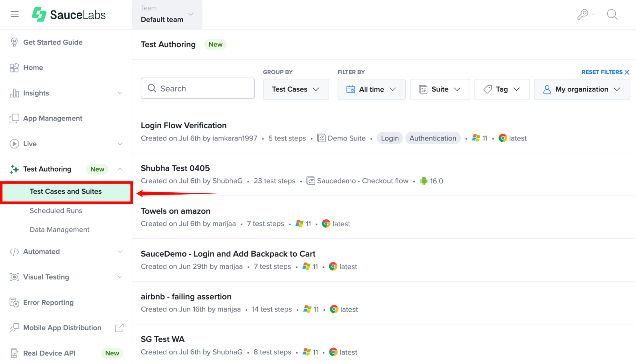
Task: Open the Tag filter dropdown
Action: click(x=502, y=89)
